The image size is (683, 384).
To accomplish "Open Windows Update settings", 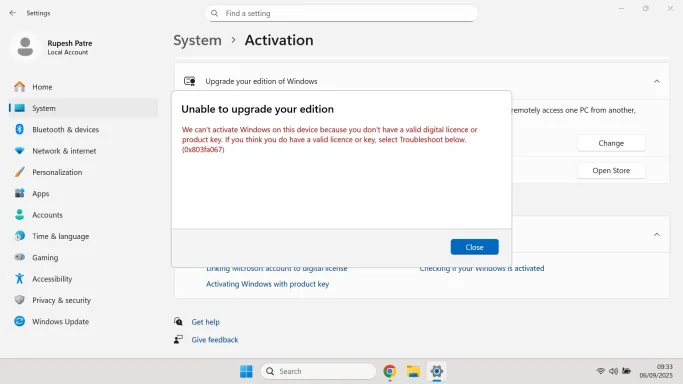I will click(83, 321).
